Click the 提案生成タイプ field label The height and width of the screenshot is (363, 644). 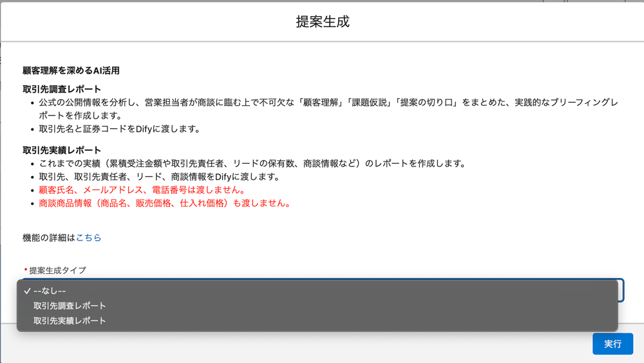(57, 271)
